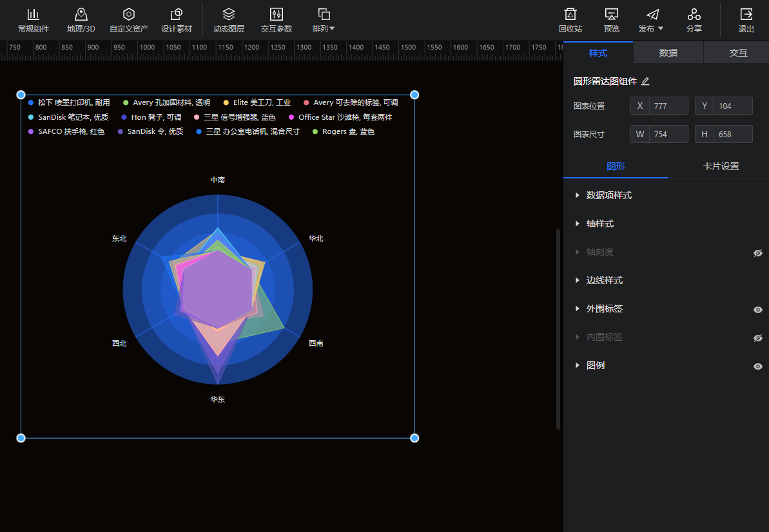Switch to the 数据 tab
The height and width of the screenshot is (532, 769).
668,53
